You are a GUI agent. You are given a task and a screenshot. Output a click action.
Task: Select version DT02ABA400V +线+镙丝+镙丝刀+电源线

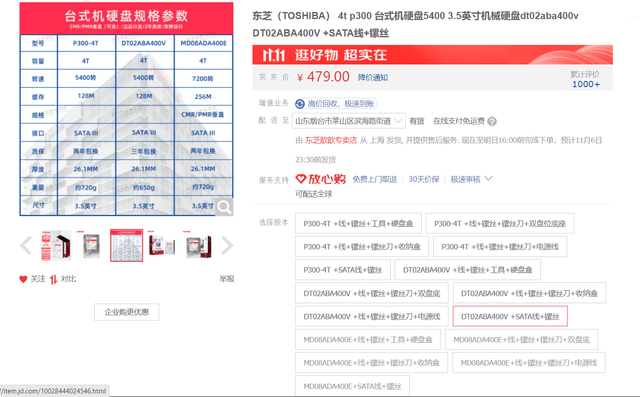point(372,317)
